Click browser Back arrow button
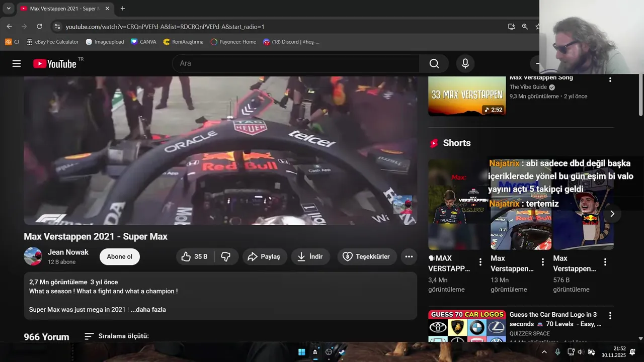The image size is (644, 362). tap(9, 27)
